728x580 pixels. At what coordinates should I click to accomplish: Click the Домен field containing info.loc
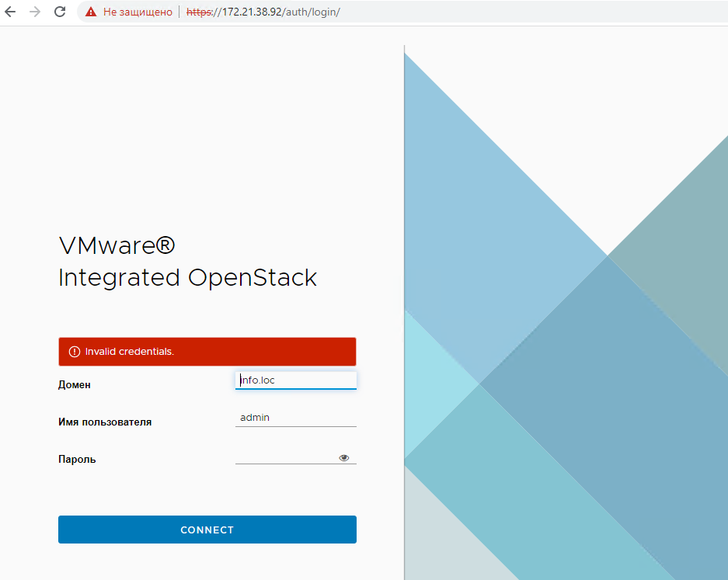[296, 380]
